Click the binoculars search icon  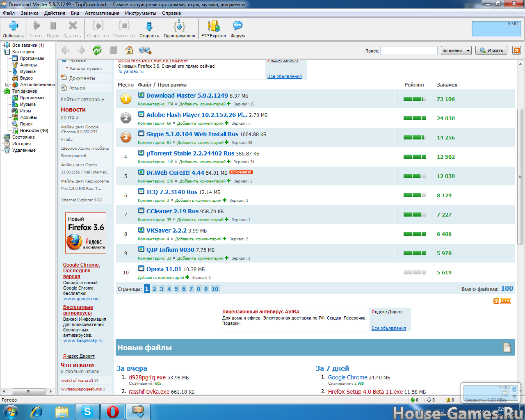(x=145, y=50)
